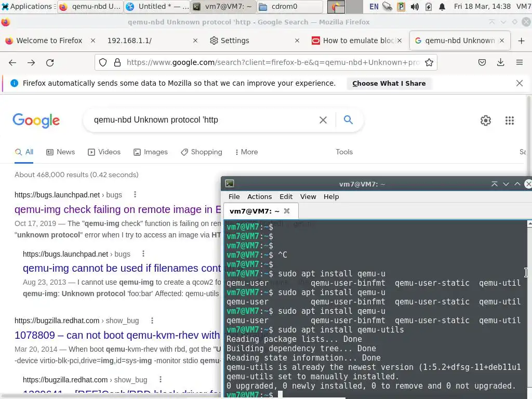Close the Settings tab
Image resolution: width=532 pixels, height=399 pixels.
point(297,41)
